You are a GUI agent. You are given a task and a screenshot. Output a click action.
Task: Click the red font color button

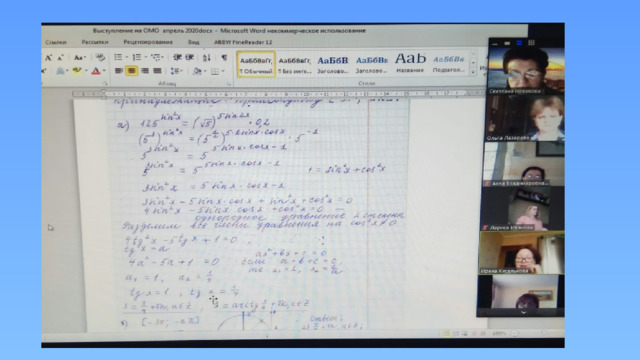[x=96, y=71]
